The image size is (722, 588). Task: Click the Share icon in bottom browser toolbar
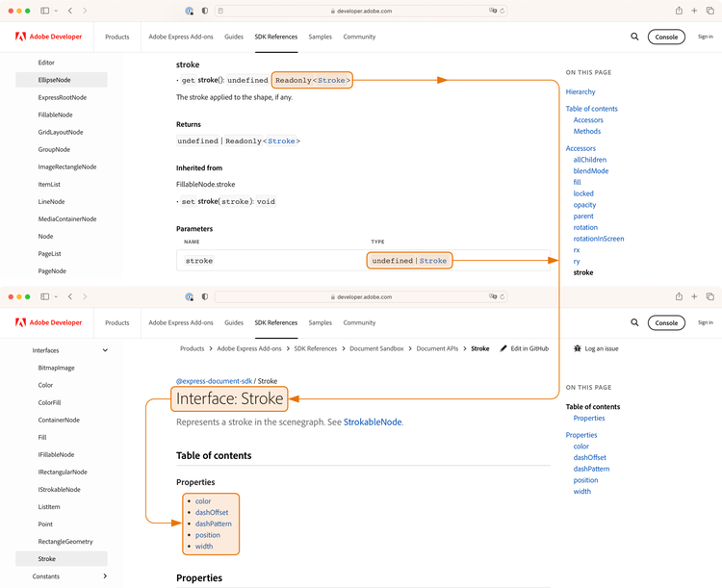tap(679, 296)
